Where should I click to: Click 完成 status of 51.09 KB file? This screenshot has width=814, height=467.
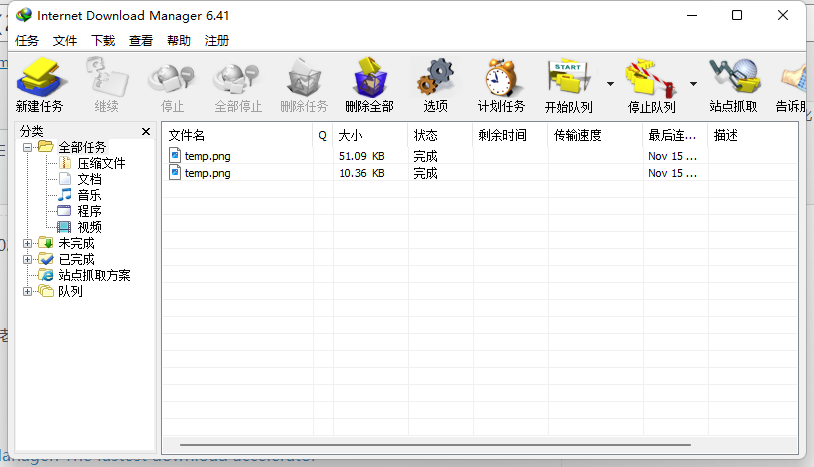pyautogui.click(x=425, y=156)
